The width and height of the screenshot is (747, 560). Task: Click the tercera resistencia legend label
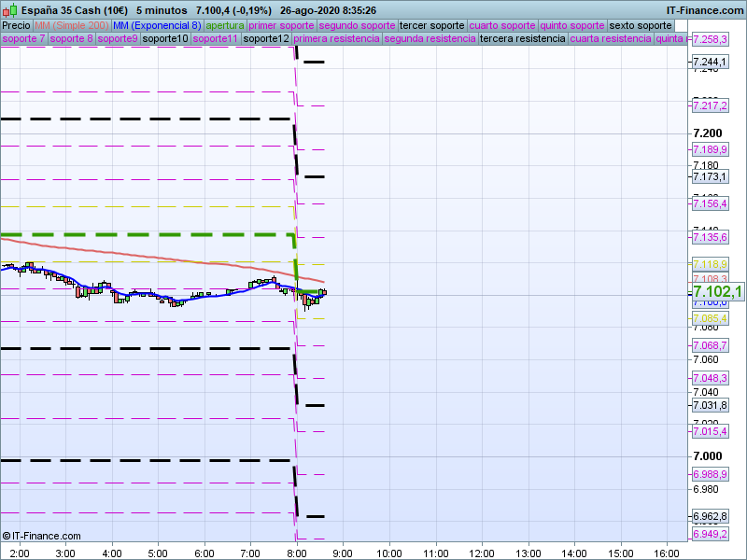(521, 39)
